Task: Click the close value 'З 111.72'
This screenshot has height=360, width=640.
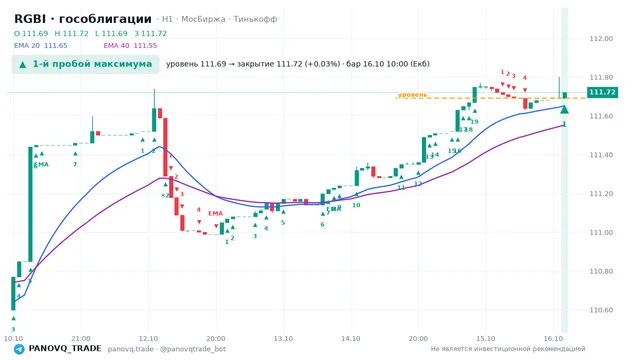Action: click(x=151, y=33)
